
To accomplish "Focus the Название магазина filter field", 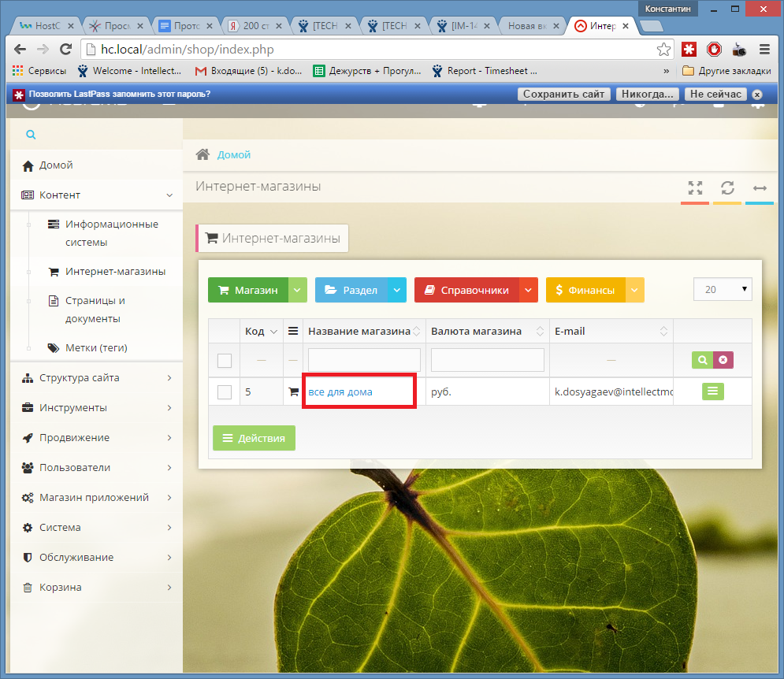I will point(364,360).
